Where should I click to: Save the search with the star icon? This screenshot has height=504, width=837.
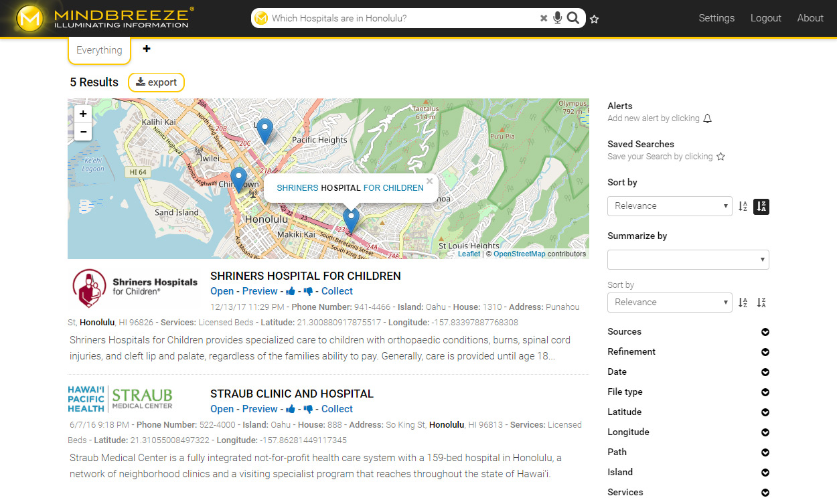pos(720,157)
